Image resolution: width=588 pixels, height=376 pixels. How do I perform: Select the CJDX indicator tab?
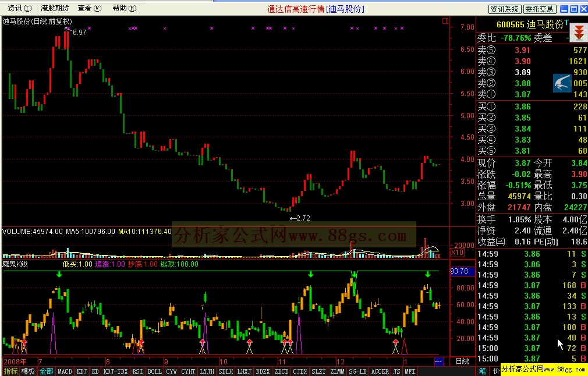[x=300, y=371]
